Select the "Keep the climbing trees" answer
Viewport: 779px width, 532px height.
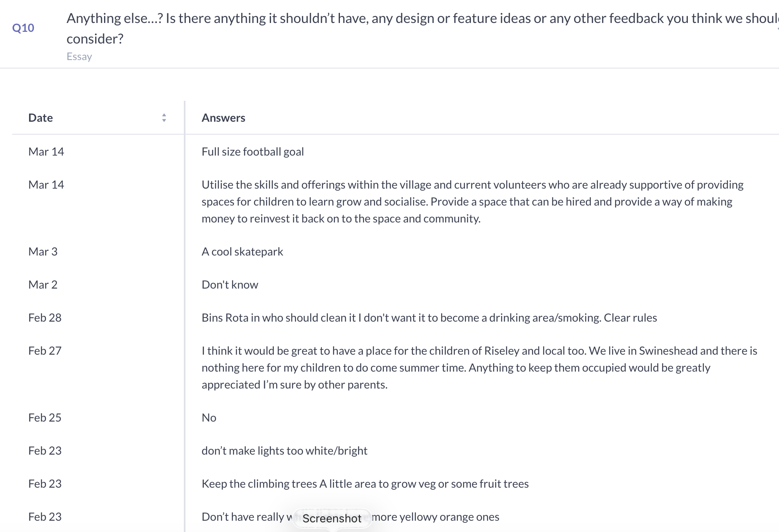[365, 484]
